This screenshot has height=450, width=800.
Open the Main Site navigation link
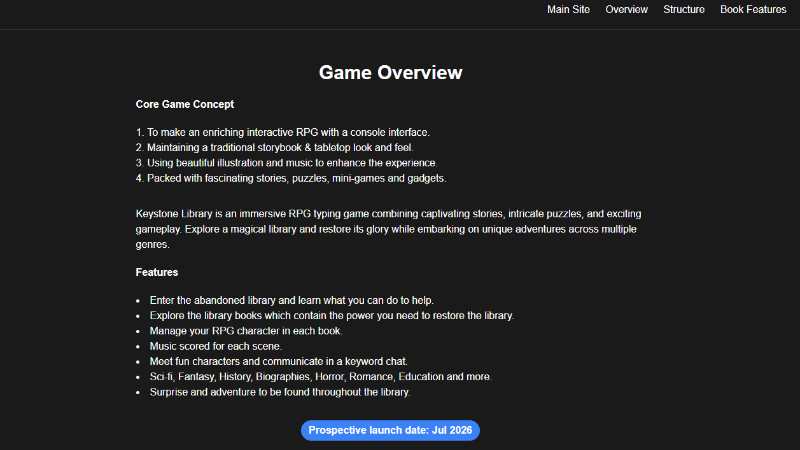point(568,10)
